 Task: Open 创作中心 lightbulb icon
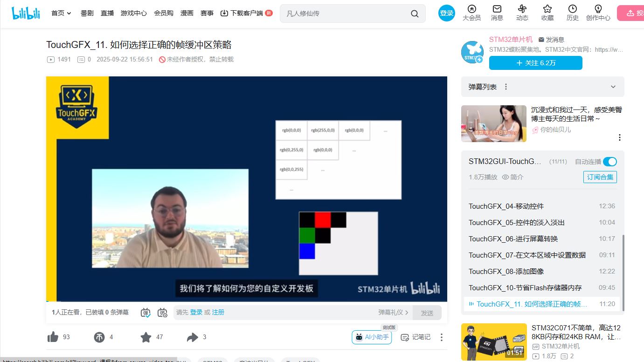click(x=598, y=13)
